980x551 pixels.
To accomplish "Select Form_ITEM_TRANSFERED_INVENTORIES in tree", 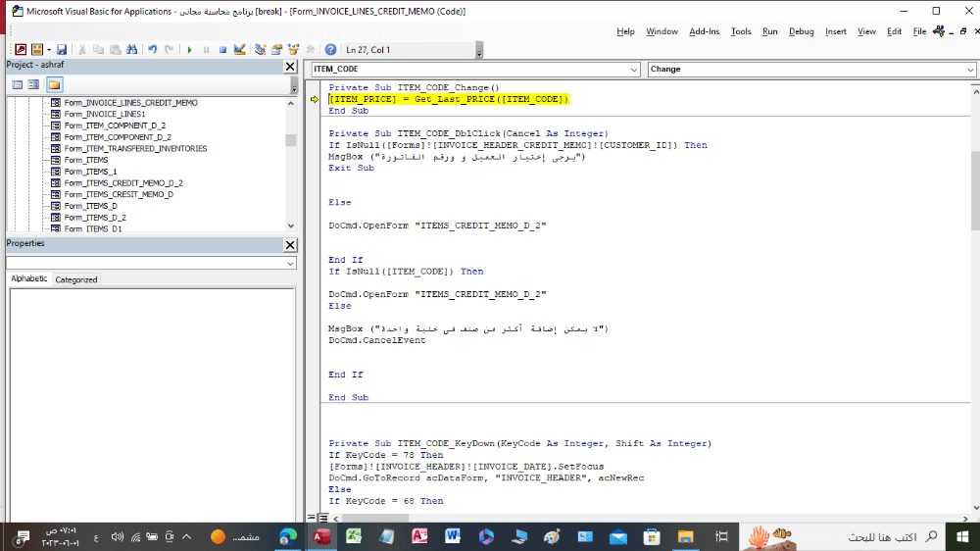I will pyautogui.click(x=135, y=148).
